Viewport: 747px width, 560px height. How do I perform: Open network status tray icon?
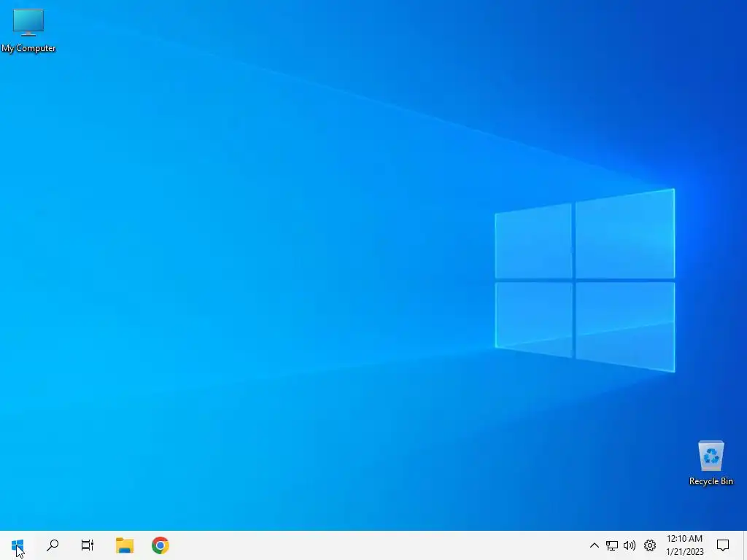click(612, 545)
